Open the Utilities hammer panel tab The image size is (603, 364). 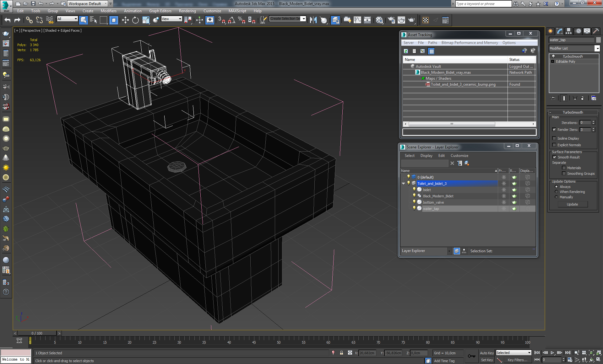tap(596, 31)
